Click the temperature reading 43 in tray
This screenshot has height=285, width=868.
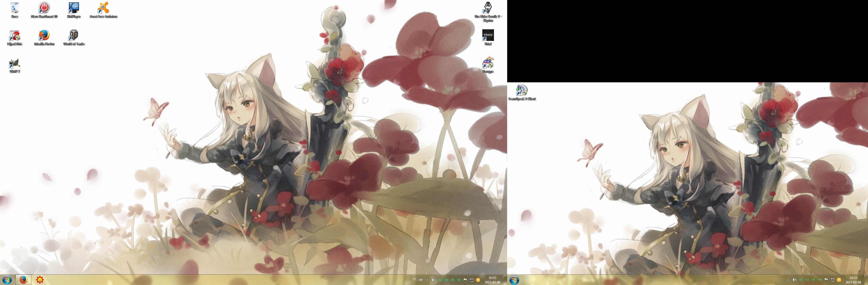click(x=807, y=280)
